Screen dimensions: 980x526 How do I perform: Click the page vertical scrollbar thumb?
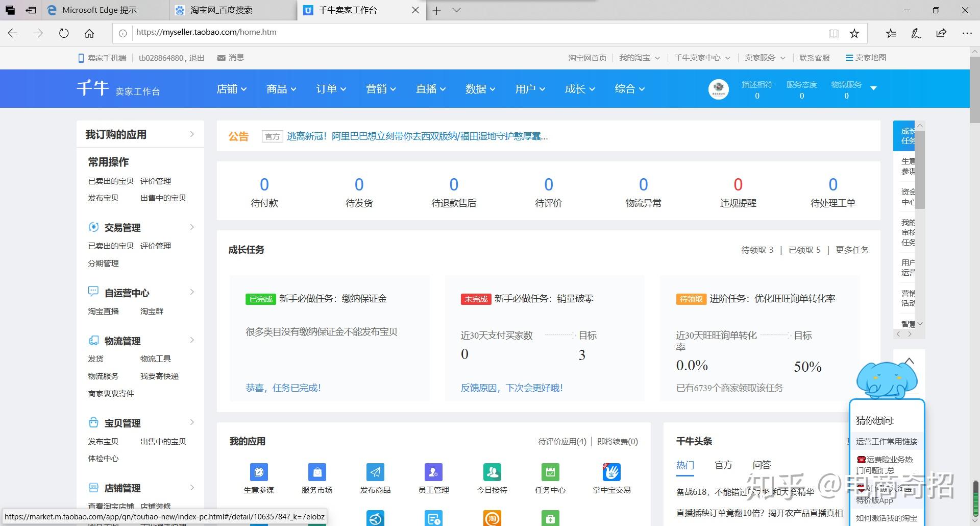coord(974,90)
